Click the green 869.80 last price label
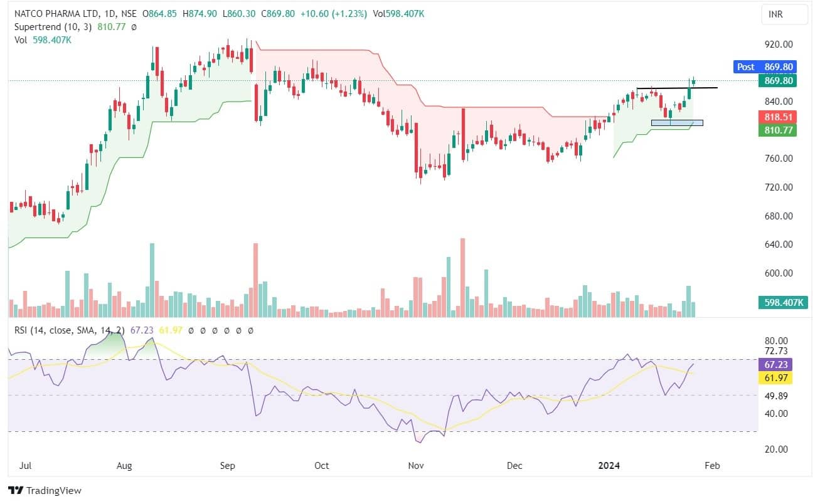The image size is (820, 504). click(778, 81)
